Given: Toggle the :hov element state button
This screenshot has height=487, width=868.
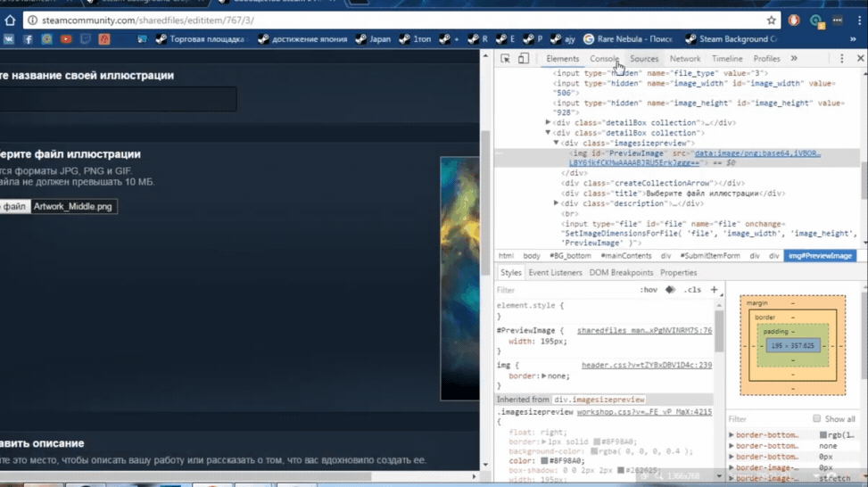Looking at the screenshot, I should pyautogui.click(x=649, y=290).
